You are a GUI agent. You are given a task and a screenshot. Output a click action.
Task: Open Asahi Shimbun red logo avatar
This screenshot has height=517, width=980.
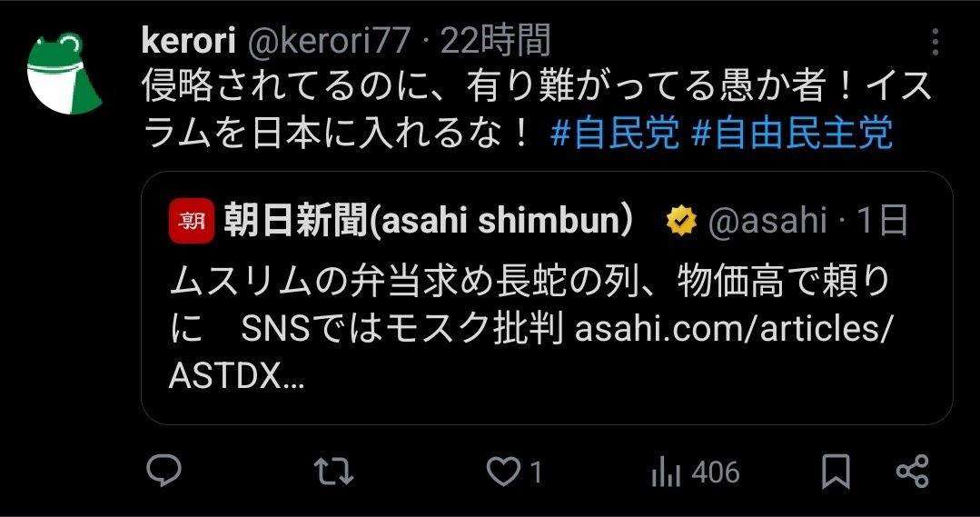point(192,220)
